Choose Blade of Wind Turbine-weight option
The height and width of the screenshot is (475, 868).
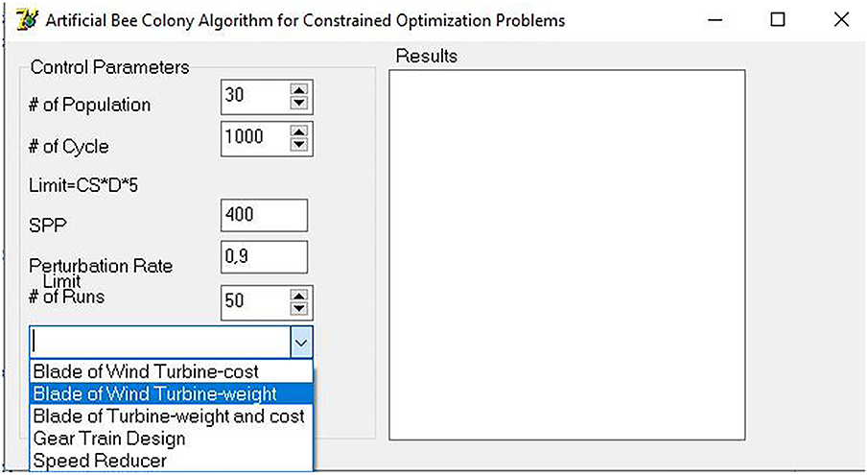(x=155, y=393)
